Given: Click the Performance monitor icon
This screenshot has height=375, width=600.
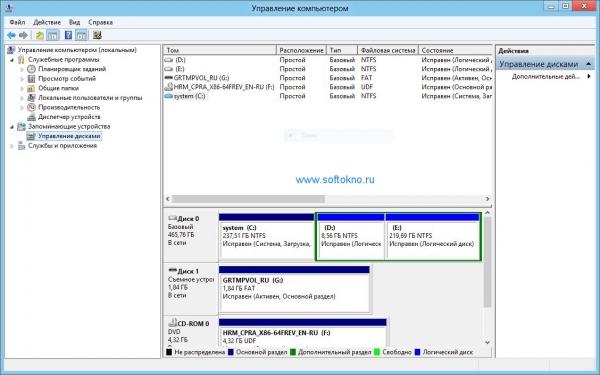Looking at the screenshot, I should 31,107.
